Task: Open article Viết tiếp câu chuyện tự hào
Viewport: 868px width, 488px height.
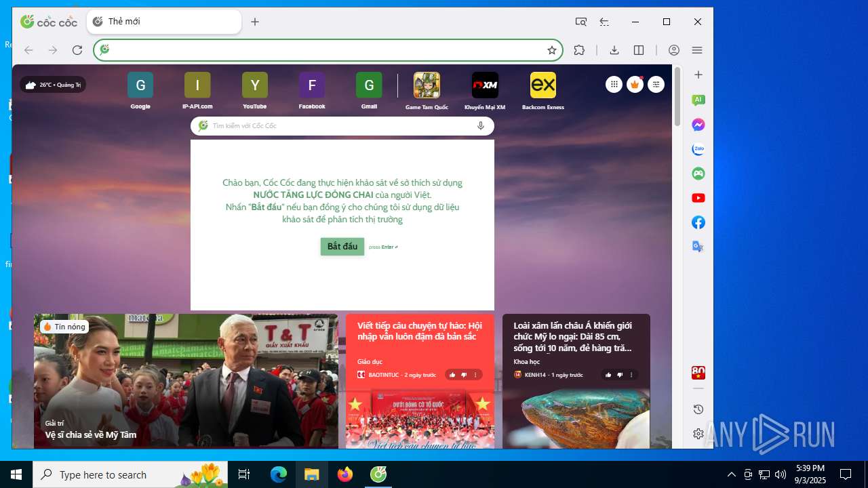Action: click(420, 331)
